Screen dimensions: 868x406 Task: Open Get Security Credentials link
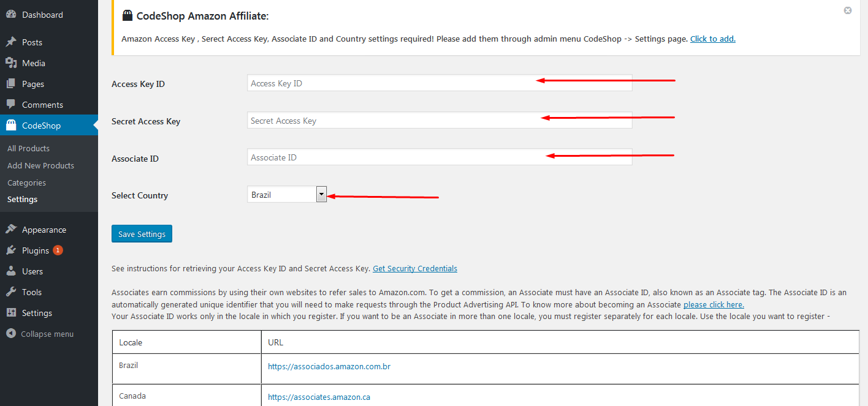415,268
